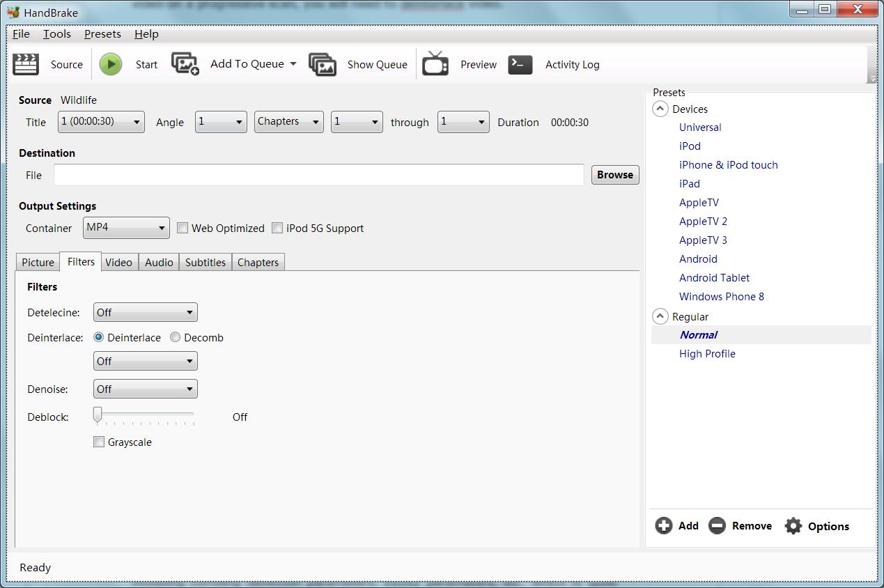The width and height of the screenshot is (884, 588).
Task: Switch to the Subtitles tab
Action: pyautogui.click(x=206, y=262)
